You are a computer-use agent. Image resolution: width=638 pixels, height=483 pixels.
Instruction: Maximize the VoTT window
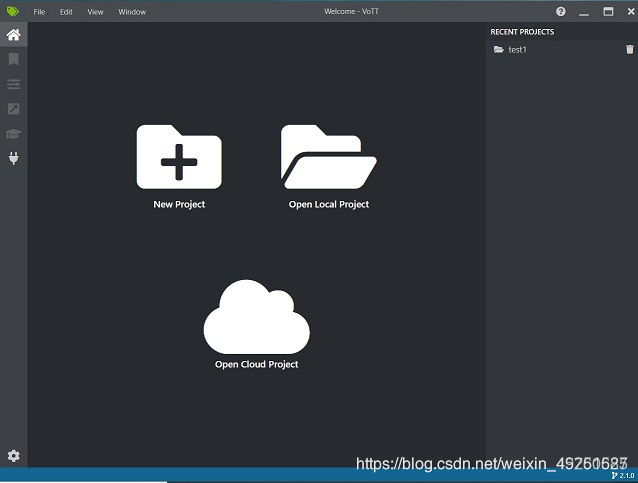[x=608, y=11]
